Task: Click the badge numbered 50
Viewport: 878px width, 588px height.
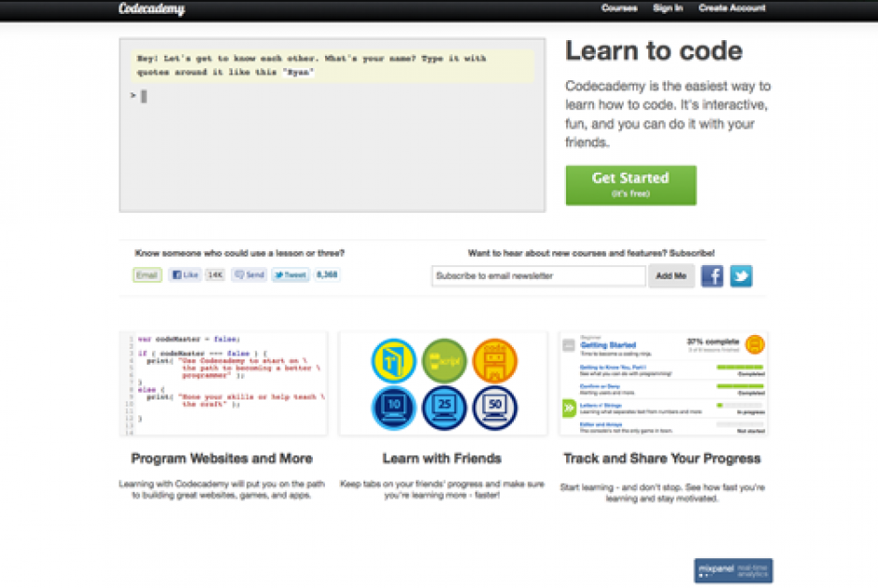Action: tap(495, 408)
